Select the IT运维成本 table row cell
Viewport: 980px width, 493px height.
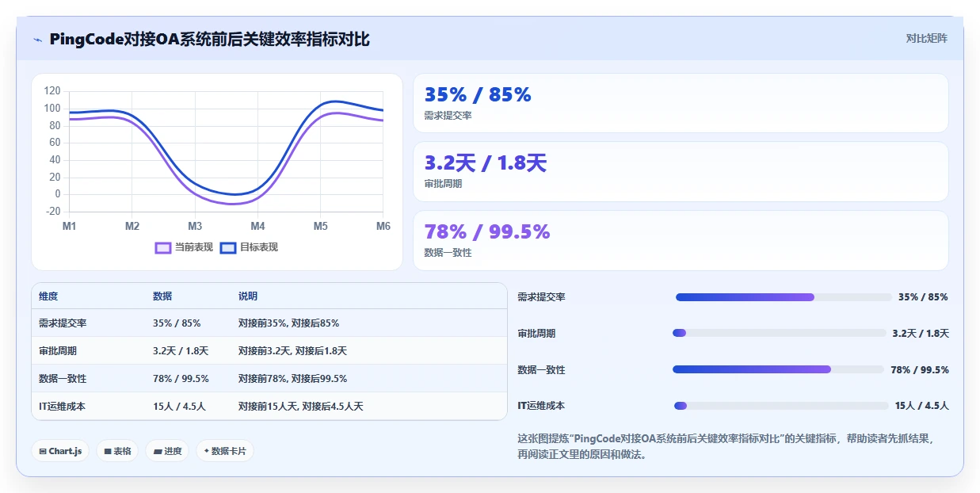(62, 406)
